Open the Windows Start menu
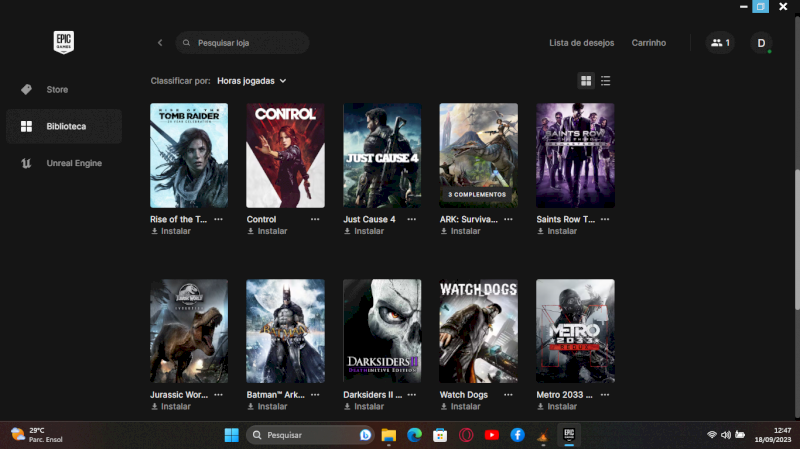This screenshot has height=449, width=800. 231,435
